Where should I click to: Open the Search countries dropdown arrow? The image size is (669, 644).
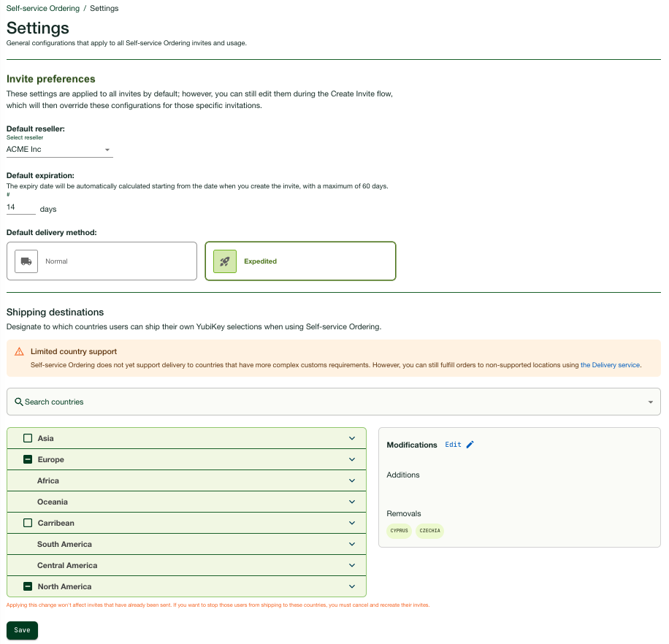(650, 402)
